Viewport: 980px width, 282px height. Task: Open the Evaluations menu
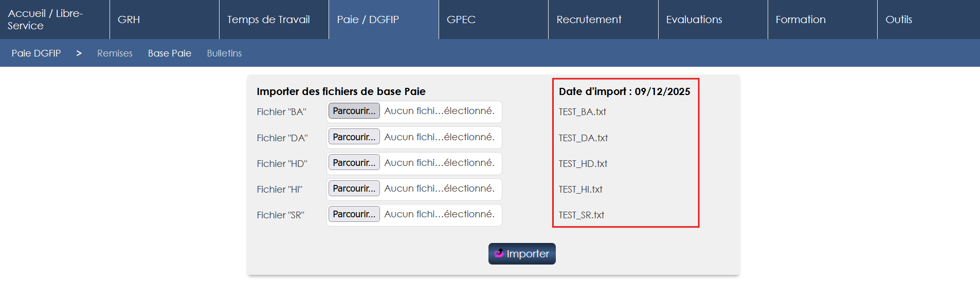pos(694,20)
